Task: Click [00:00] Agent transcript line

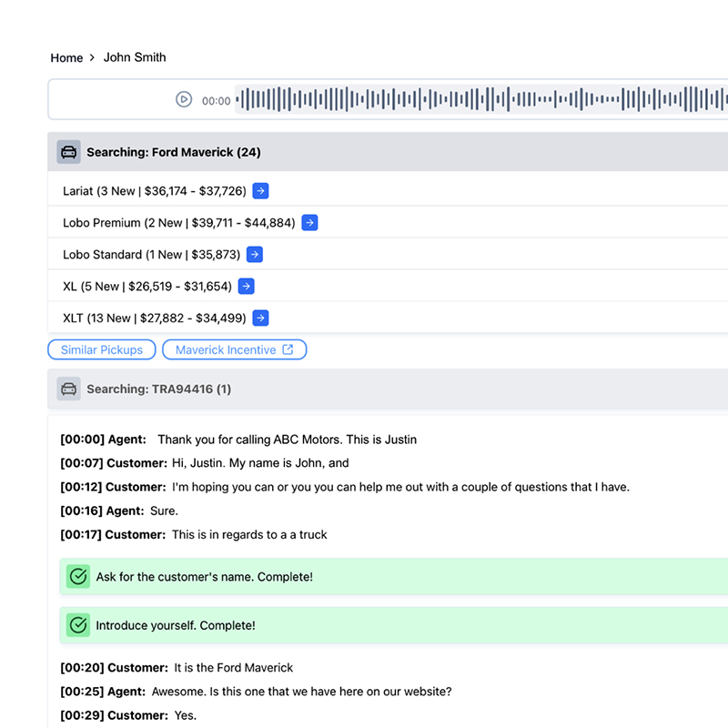Action: 238,440
